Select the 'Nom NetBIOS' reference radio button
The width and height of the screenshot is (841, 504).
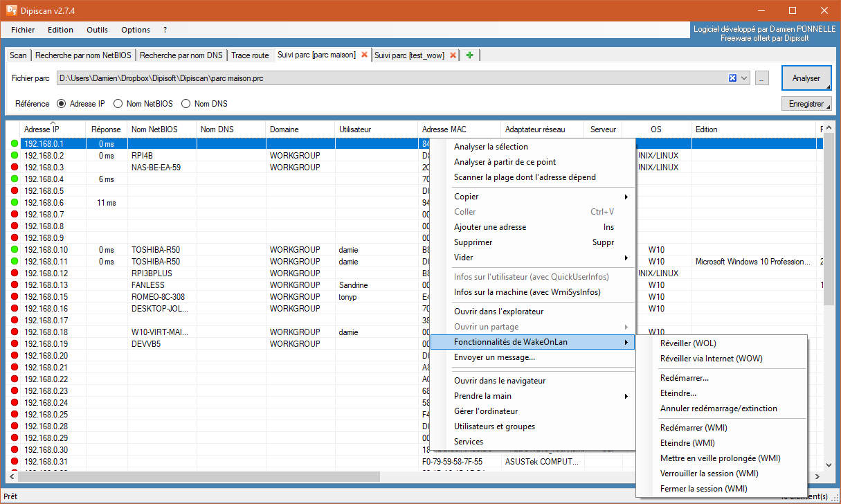click(118, 104)
